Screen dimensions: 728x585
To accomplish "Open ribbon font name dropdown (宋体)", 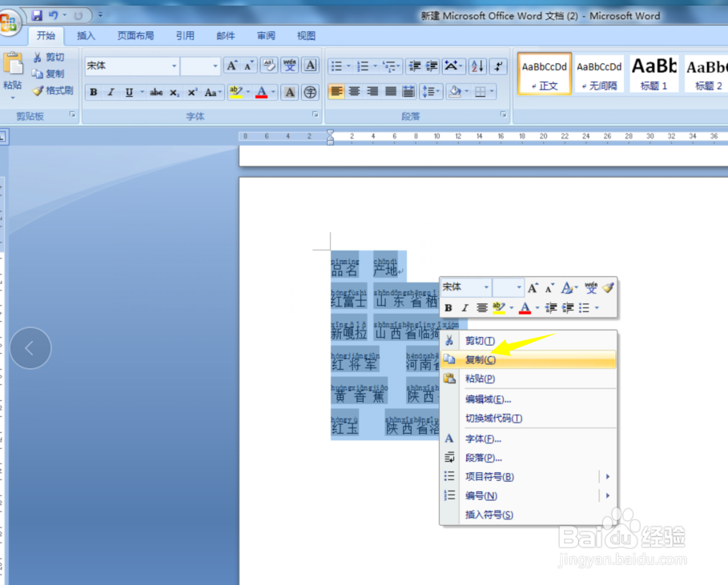I will (x=174, y=66).
